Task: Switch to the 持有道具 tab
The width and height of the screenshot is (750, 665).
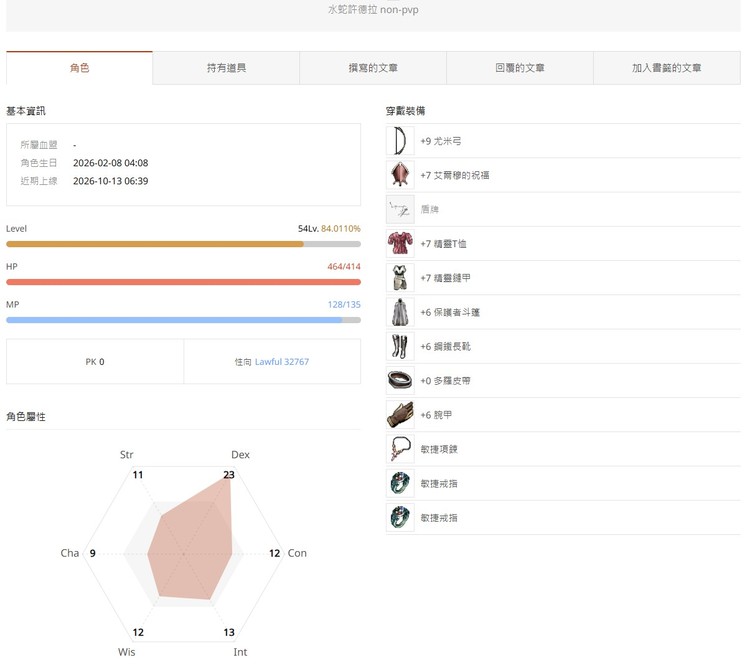Action: (x=226, y=68)
